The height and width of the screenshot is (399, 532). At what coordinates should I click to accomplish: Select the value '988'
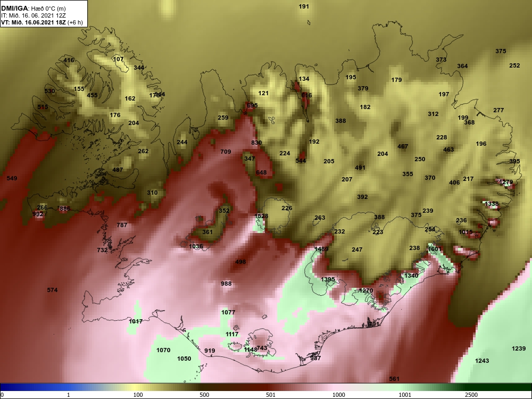coord(226,284)
